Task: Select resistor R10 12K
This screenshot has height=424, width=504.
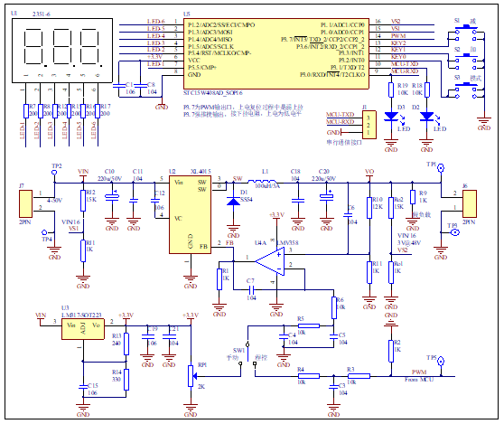Action: tap(369, 208)
